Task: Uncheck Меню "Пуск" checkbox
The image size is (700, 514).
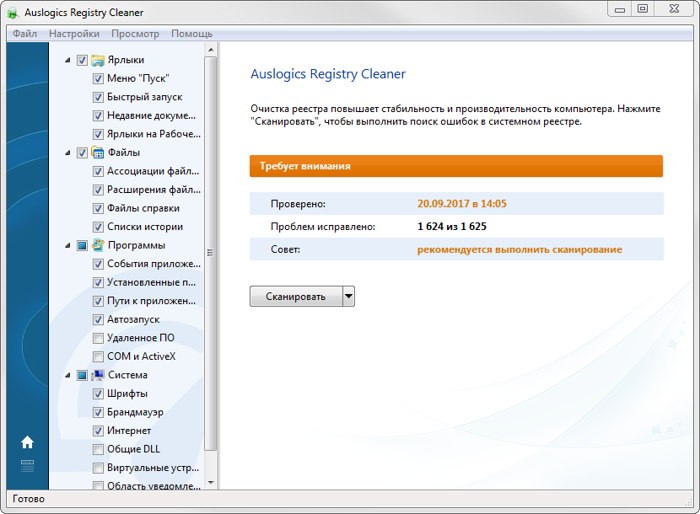Action: [98, 79]
